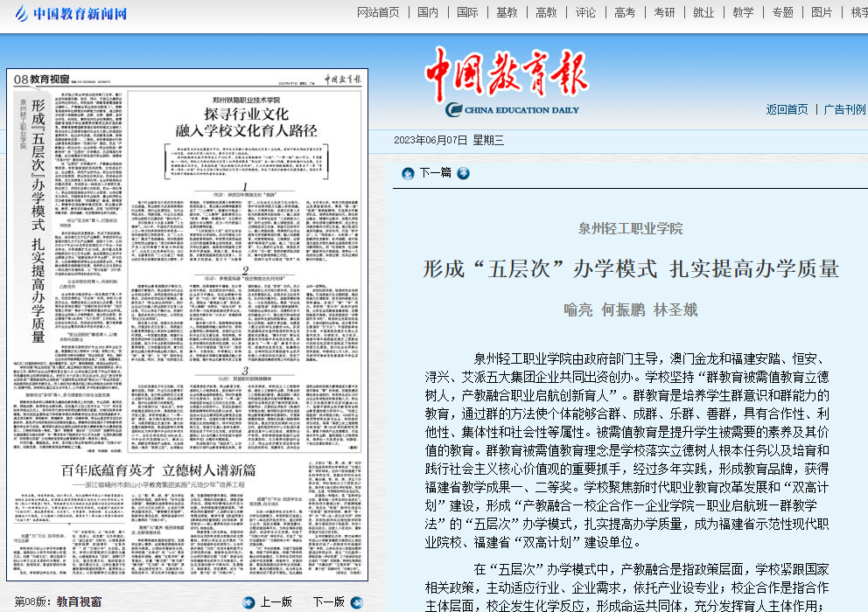Click the right arrow icon after 下一篇
The width and height of the screenshot is (868, 612).
point(464,173)
